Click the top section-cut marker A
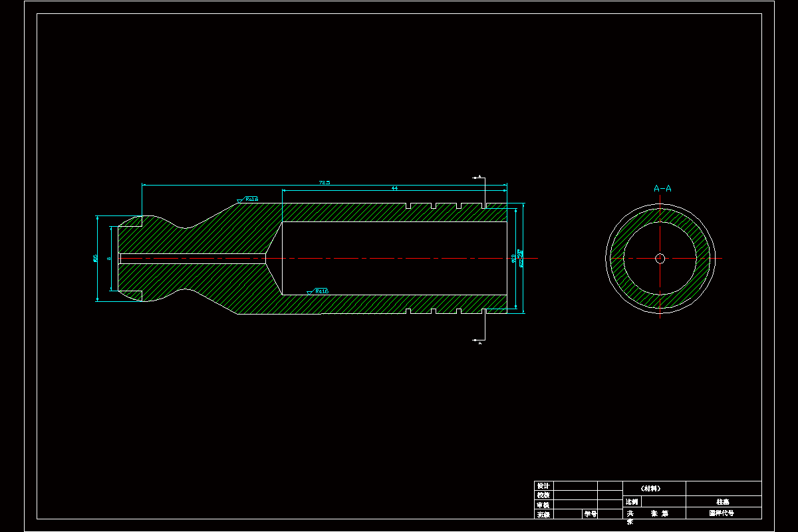This screenshot has width=798, height=532. tap(479, 178)
